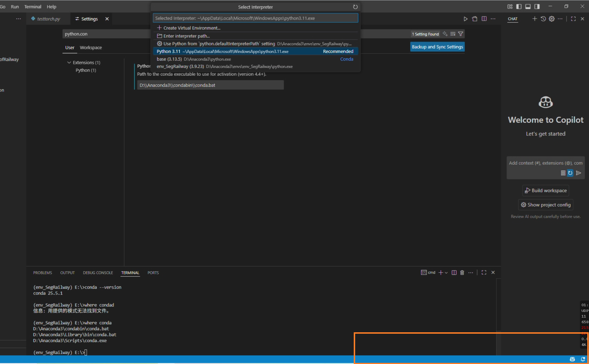This screenshot has height=364, width=589.
Task: Select Python 3.11 Recommended interpreter
Action: [x=255, y=51]
